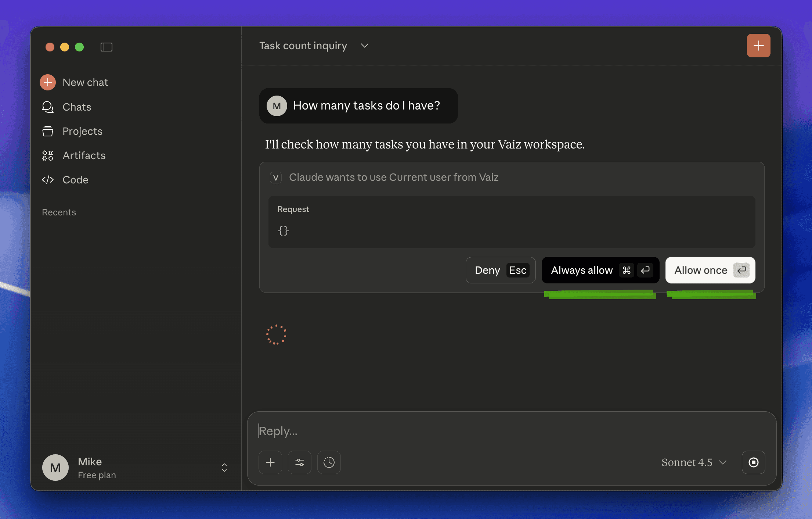Click the add attachment plus icon
812x519 pixels.
(270, 462)
